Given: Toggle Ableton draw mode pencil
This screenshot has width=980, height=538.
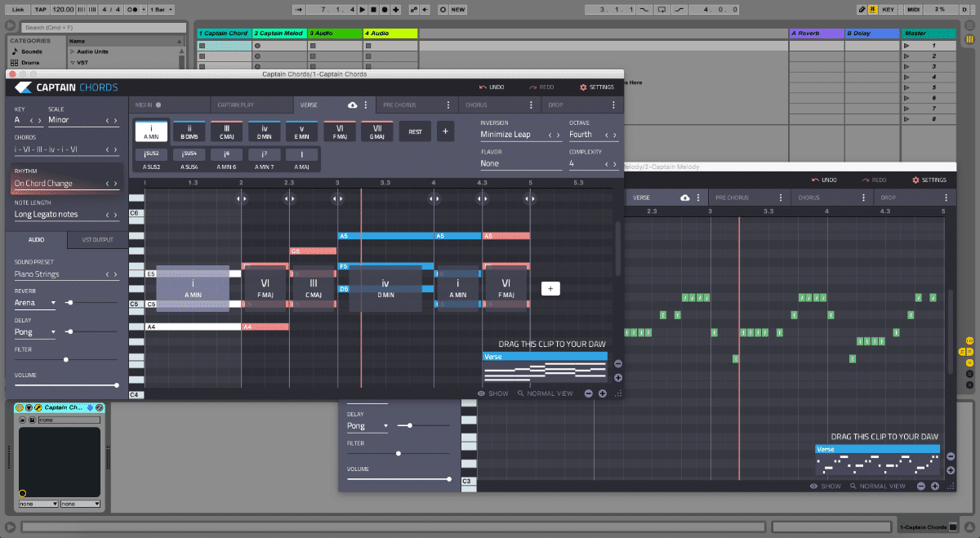Looking at the screenshot, I should tap(862, 10).
